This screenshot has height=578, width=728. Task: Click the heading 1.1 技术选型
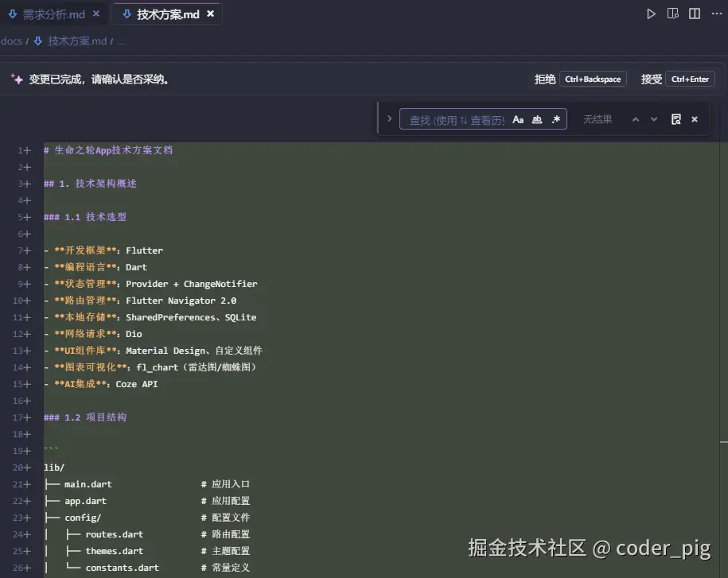click(85, 216)
